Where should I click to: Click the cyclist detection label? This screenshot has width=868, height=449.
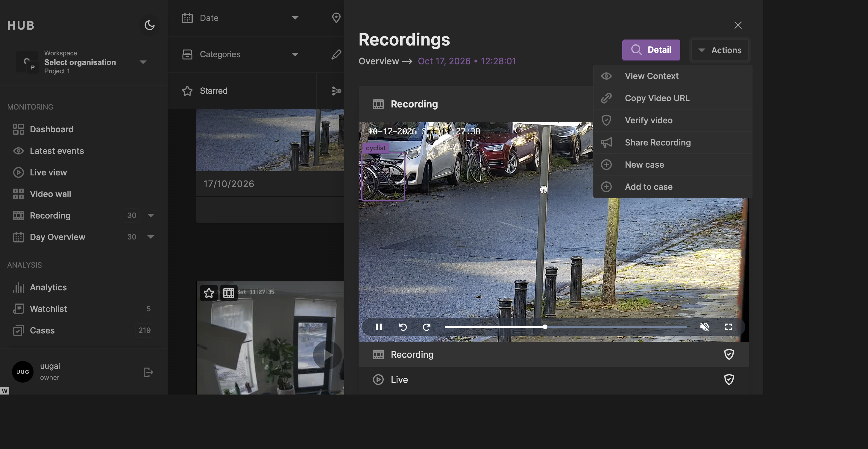376,148
